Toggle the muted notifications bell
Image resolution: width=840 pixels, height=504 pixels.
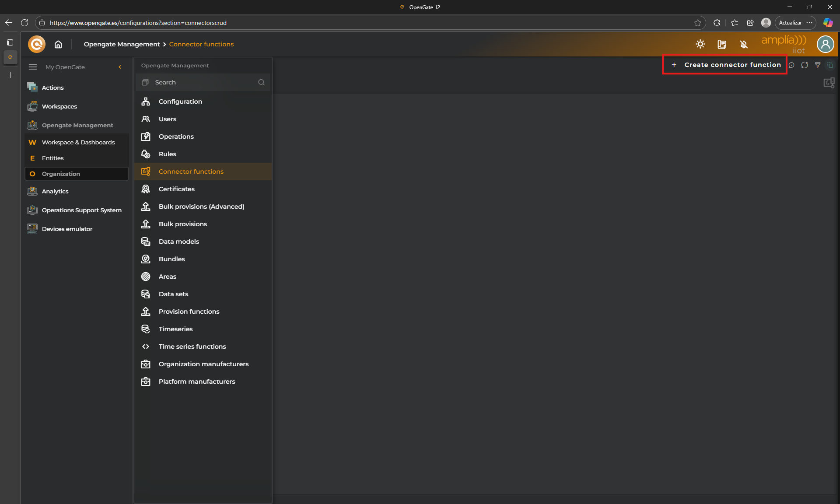tap(744, 44)
